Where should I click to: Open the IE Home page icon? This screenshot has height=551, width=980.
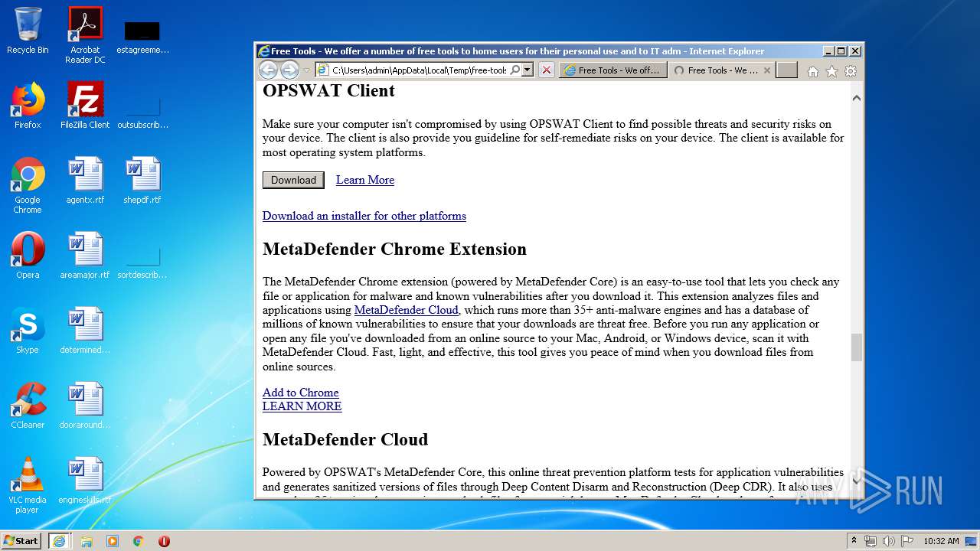pos(813,71)
